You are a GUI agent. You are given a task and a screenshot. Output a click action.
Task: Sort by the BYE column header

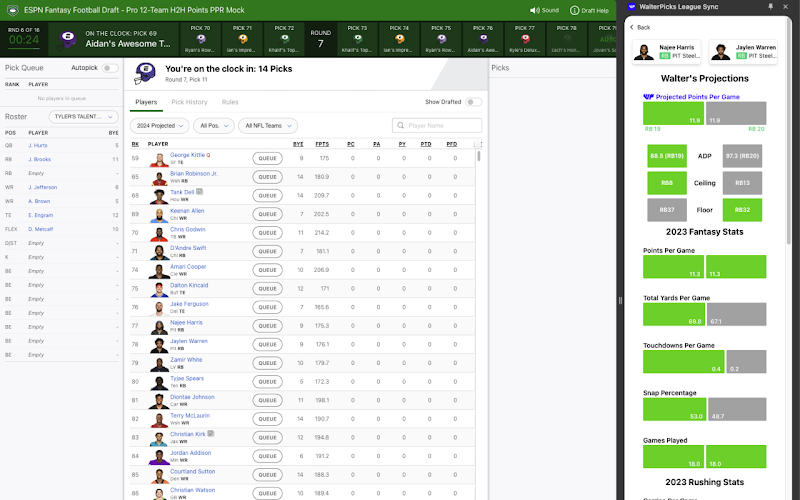click(298, 144)
